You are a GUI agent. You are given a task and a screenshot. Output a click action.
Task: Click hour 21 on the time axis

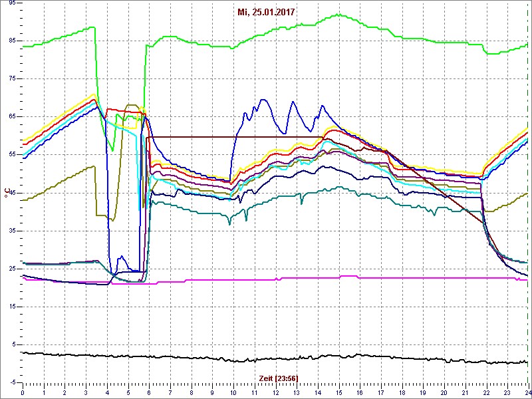465,391
